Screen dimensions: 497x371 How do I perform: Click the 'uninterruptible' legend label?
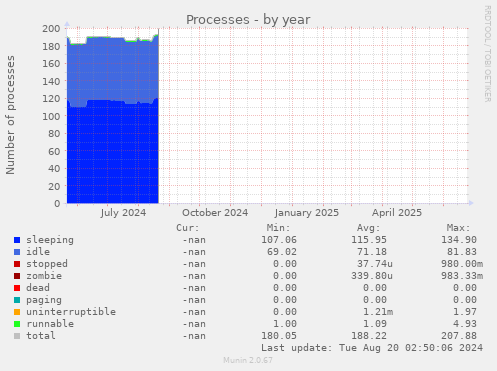pyautogui.click(x=71, y=312)
